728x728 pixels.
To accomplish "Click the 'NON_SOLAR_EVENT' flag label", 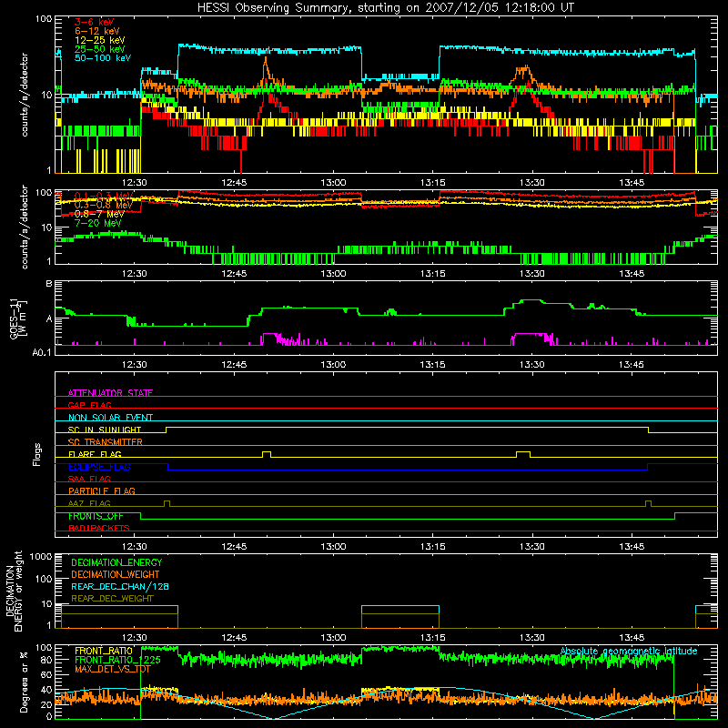I will point(110,418).
